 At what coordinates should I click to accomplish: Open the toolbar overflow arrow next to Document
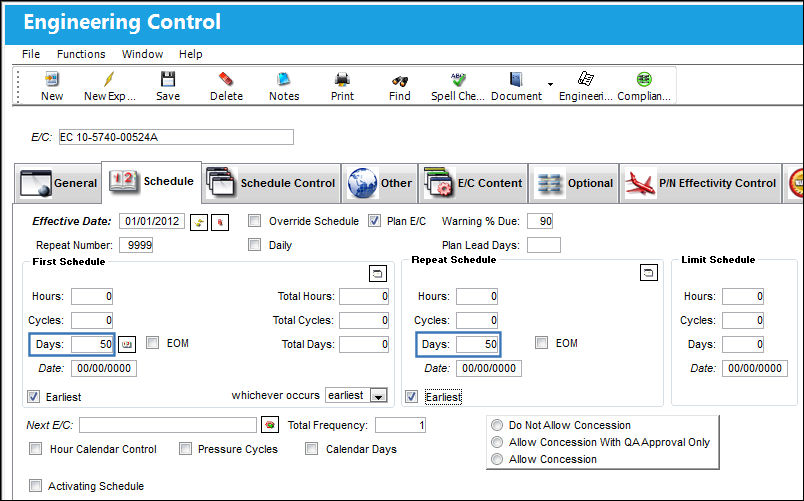tap(550, 84)
